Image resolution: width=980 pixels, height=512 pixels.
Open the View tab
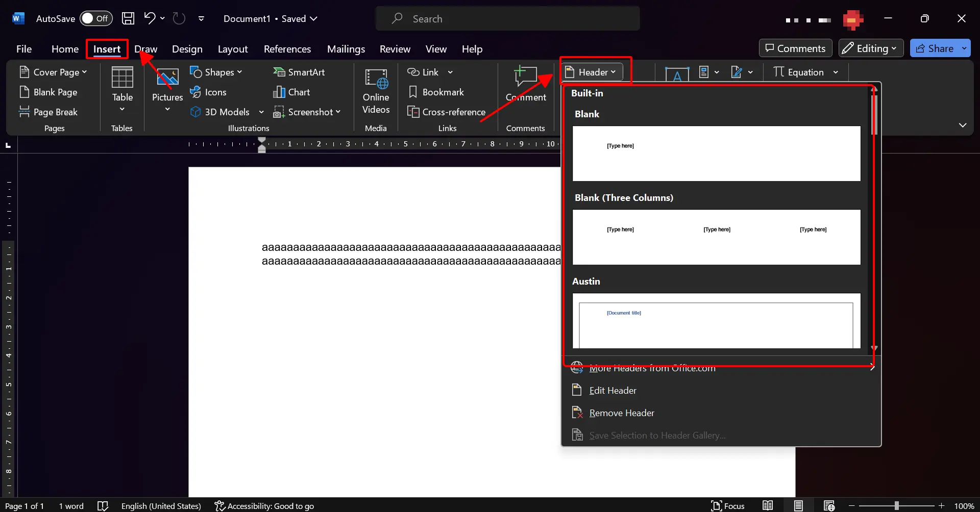436,49
